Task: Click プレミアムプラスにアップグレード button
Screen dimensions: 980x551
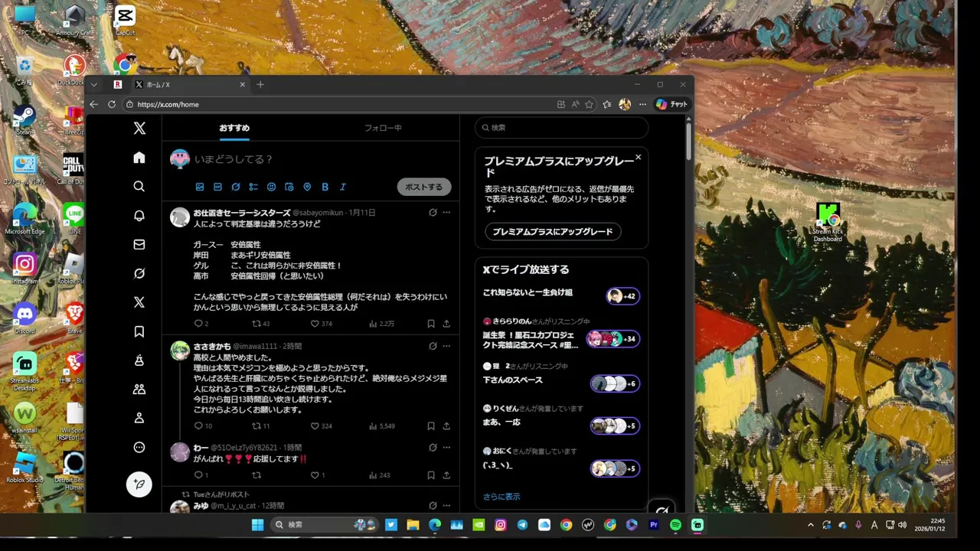Action: [x=553, y=232]
